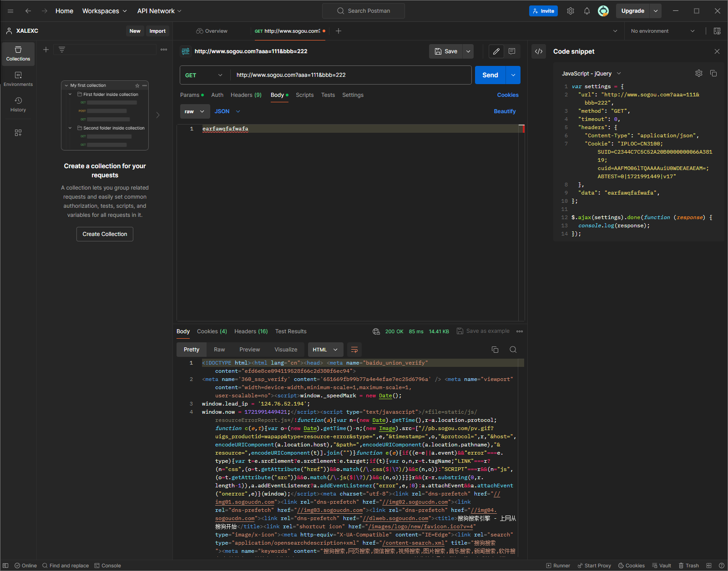Image resolution: width=728 pixels, height=571 pixels.
Task: Click the Beautify link
Action: pos(505,111)
